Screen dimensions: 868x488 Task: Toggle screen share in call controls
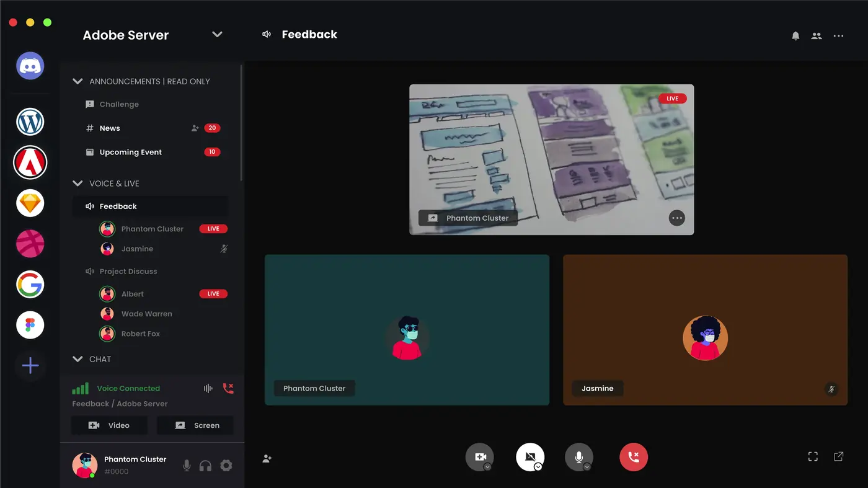click(x=530, y=457)
